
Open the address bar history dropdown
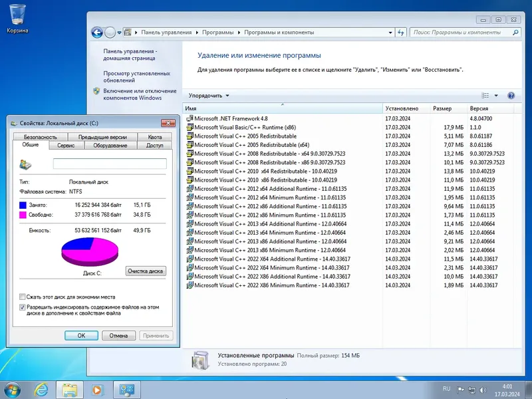(x=390, y=32)
